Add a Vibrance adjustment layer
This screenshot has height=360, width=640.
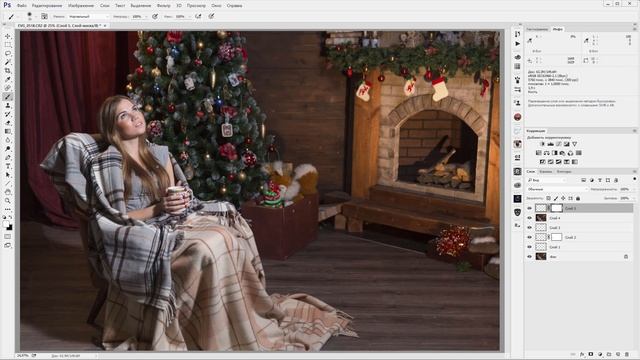point(574,144)
